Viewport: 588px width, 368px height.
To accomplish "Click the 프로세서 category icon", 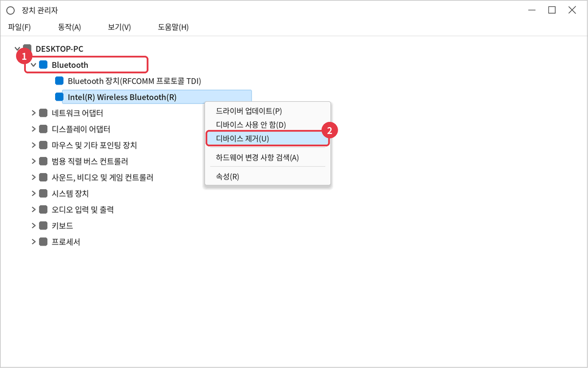I will pyautogui.click(x=43, y=242).
